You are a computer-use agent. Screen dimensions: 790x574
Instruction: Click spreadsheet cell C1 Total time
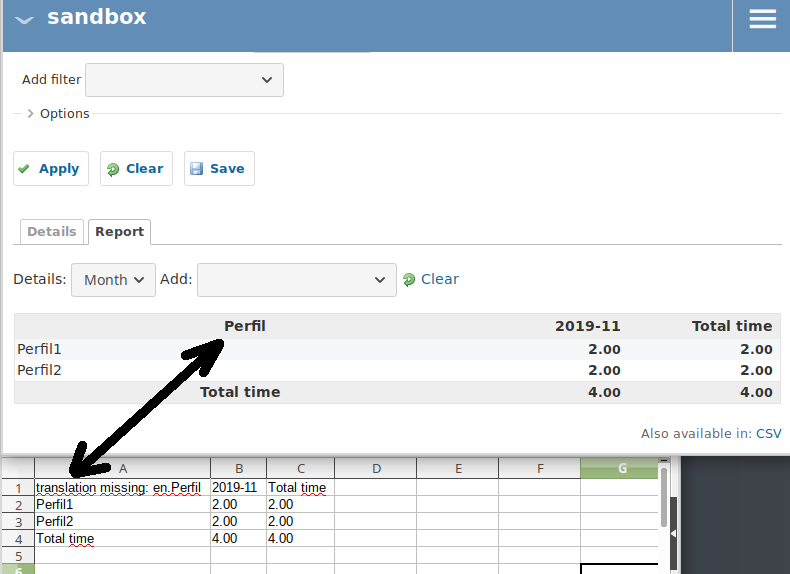point(300,487)
